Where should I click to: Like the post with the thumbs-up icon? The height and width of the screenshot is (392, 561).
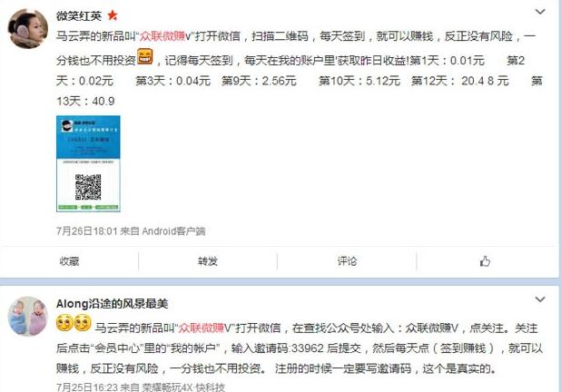click(x=485, y=261)
